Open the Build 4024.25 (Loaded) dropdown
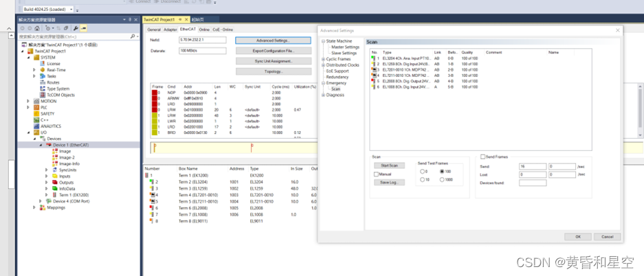644x276 pixels. pyautogui.click(x=71, y=10)
